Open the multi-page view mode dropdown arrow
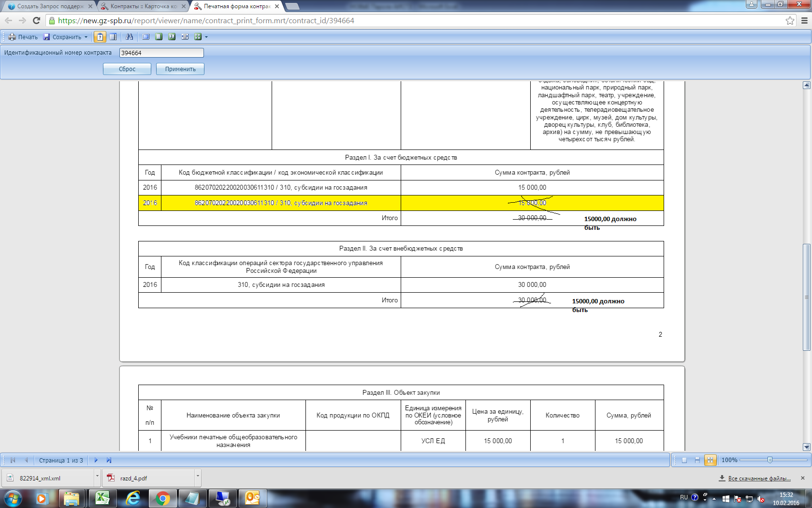812x508 pixels. [206, 37]
